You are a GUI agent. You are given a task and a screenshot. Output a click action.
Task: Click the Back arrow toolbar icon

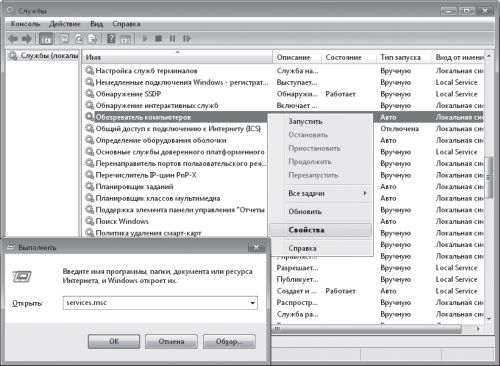(13, 39)
